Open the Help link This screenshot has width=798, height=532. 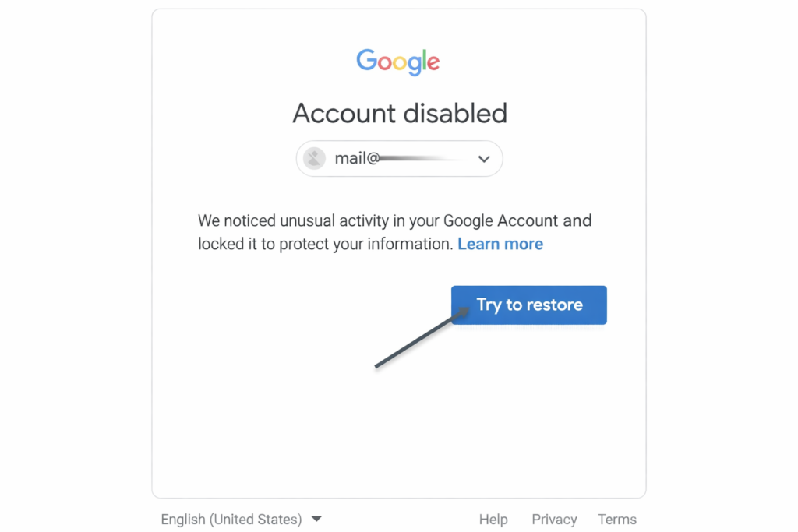pyautogui.click(x=493, y=520)
